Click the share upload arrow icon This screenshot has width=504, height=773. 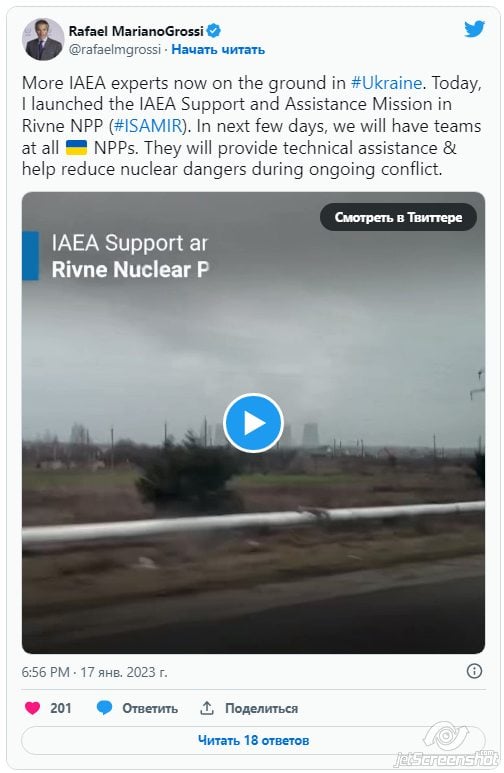click(x=207, y=708)
